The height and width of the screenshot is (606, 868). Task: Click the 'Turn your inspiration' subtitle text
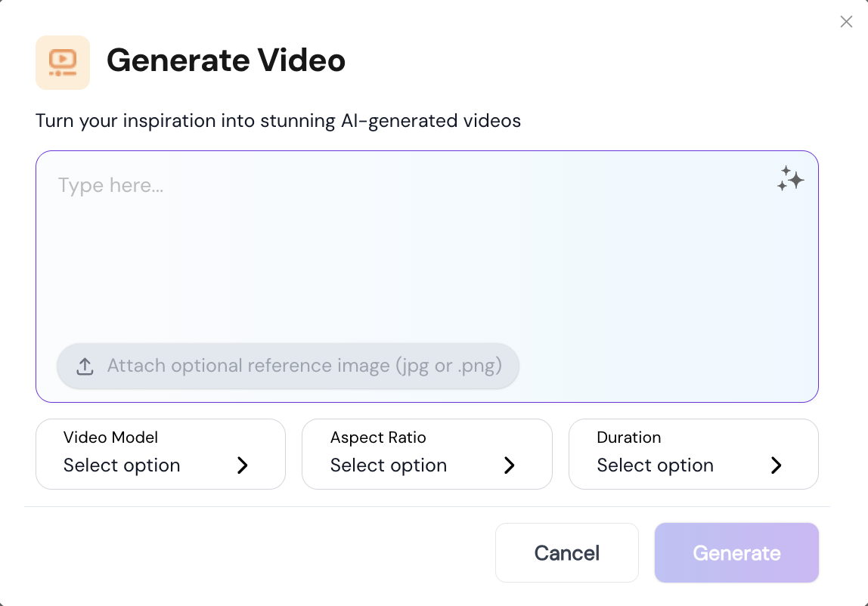(278, 121)
